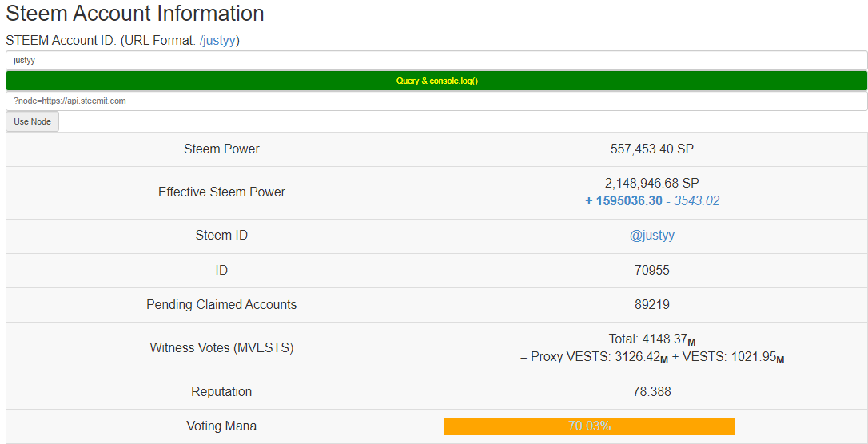Open the @justyy Steem ID link
Screen dimensions: 868x444
(652, 235)
